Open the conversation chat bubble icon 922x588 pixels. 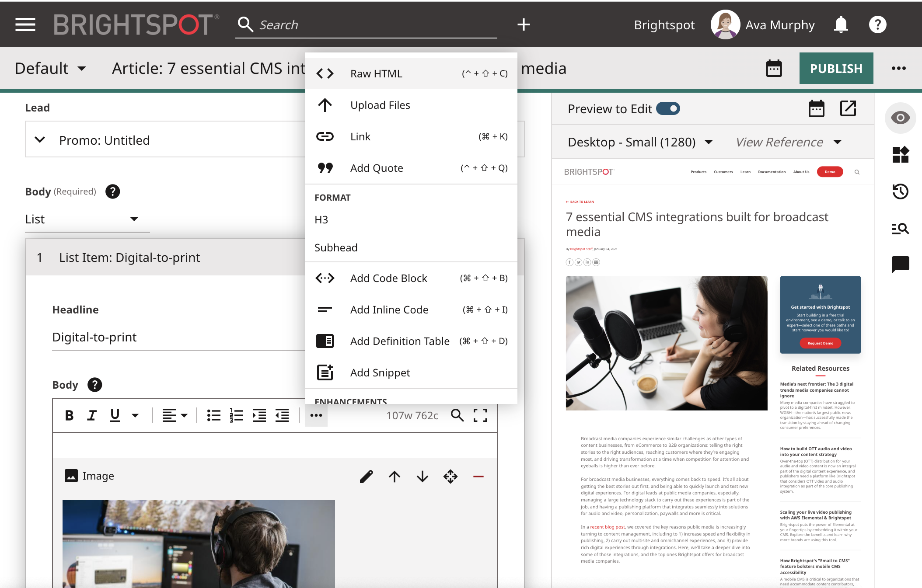[x=900, y=264]
